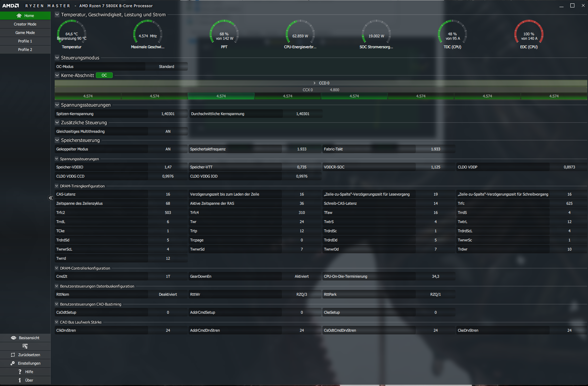
Task: Collapse the Temperatur, Geschwindigkeit, Leistung und Strom section
Action: (x=57, y=15)
